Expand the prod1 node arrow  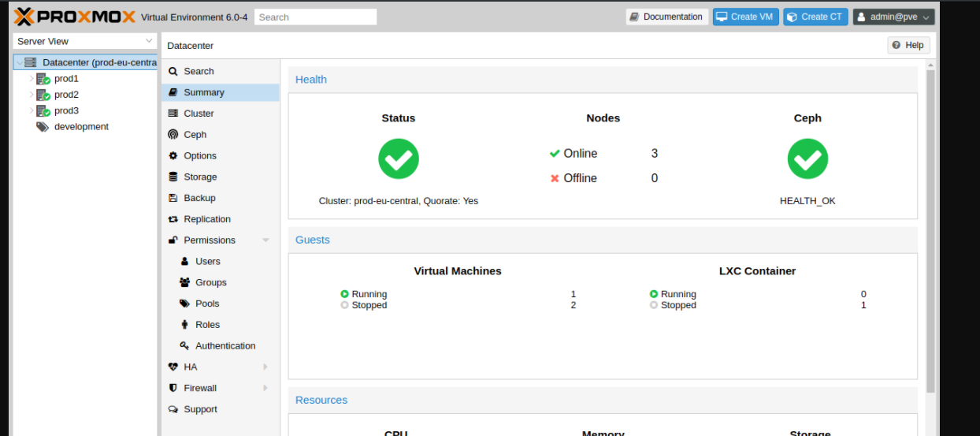[x=32, y=79]
